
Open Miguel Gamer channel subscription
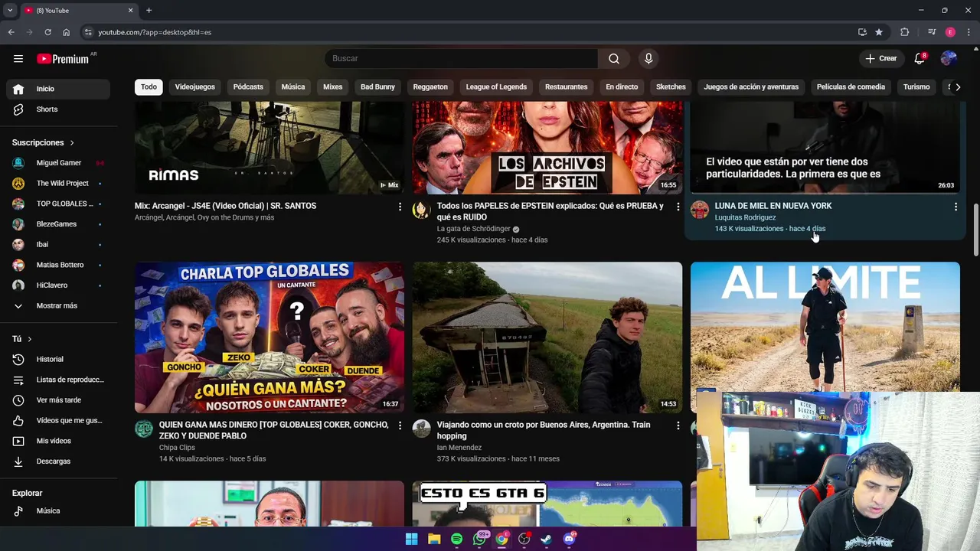pos(58,163)
